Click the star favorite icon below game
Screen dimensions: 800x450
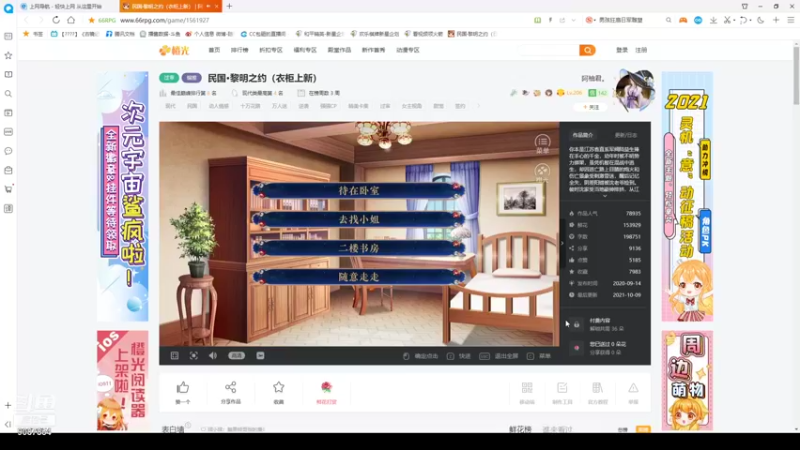click(279, 387)
